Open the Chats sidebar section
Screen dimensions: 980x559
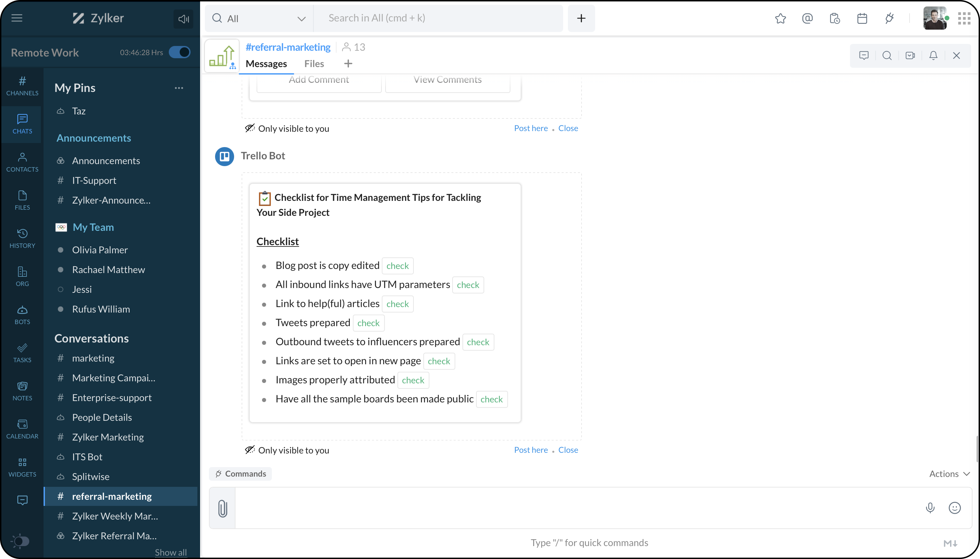pos(22,124)
